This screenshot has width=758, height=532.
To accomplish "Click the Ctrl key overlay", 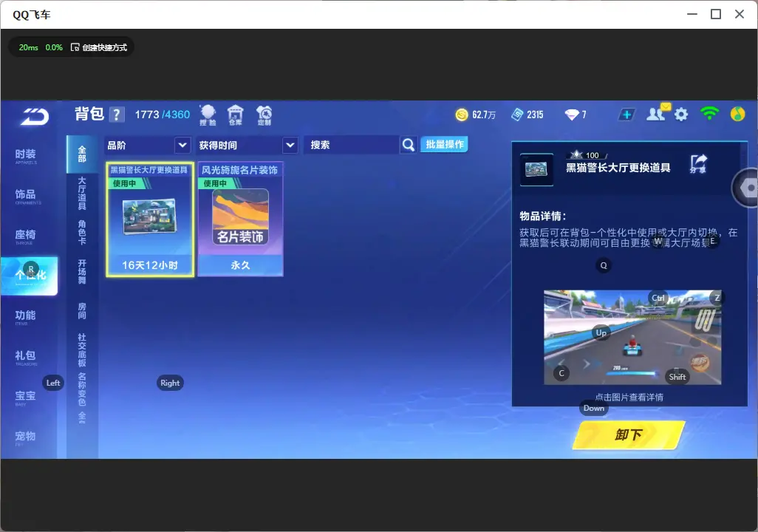I will 658,298.
